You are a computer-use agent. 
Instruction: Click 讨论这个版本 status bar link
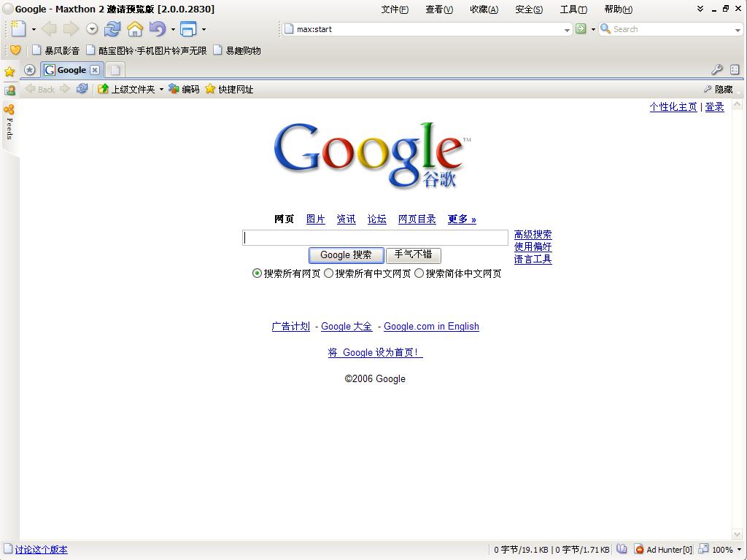click(x=41, y=550)
